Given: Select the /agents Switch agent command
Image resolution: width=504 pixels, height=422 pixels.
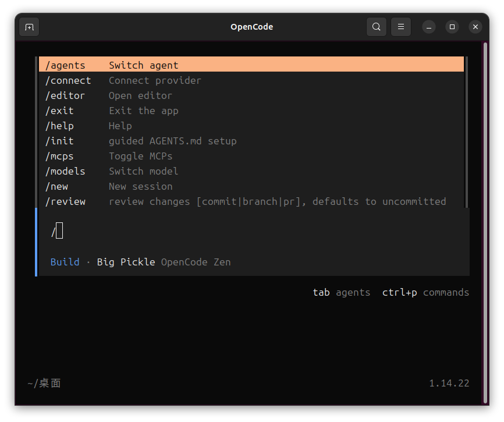Looking at the screenshot, I should click(251, 65).
